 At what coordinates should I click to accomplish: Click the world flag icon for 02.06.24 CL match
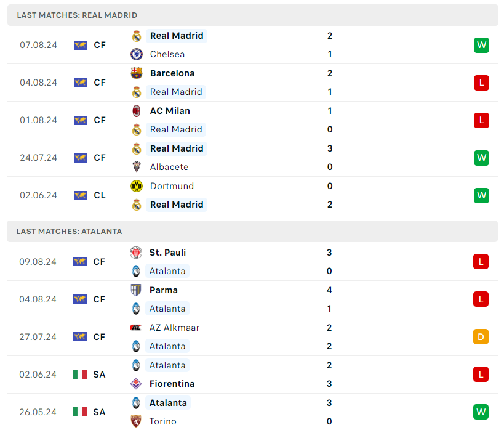[81, 195]
